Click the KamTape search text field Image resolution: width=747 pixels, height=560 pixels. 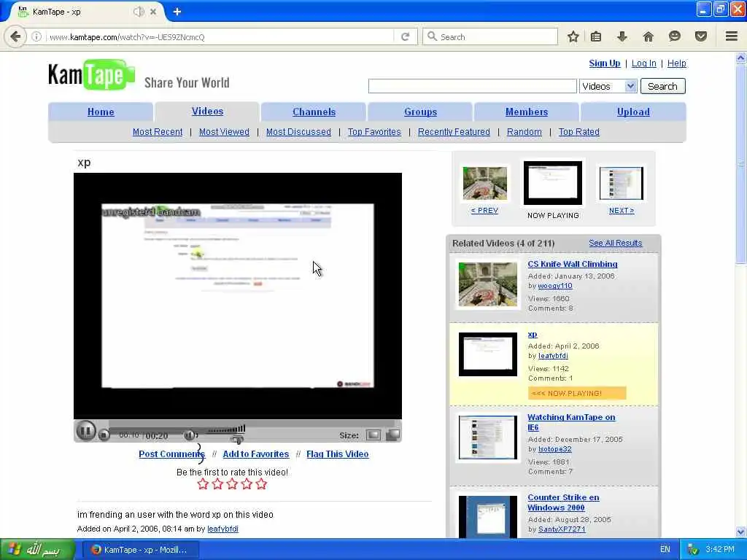pos(472,86)
